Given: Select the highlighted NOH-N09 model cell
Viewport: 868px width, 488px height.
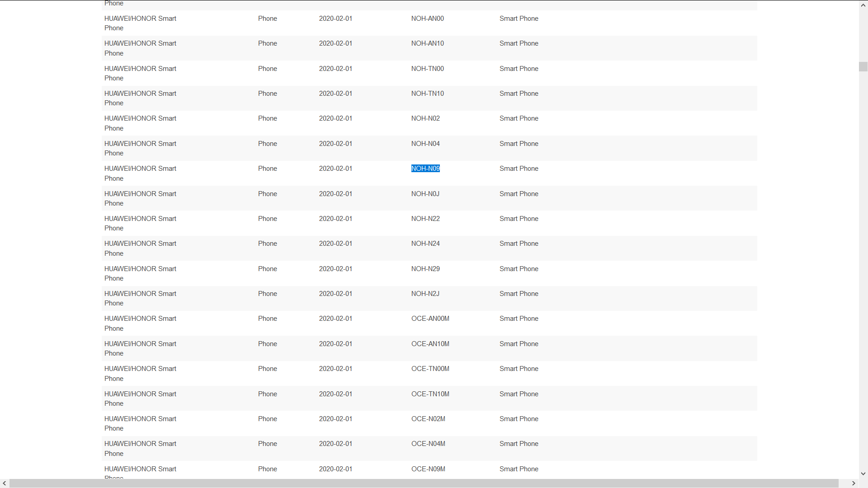Looking at the screenshot, I should (x=425, y=169).
